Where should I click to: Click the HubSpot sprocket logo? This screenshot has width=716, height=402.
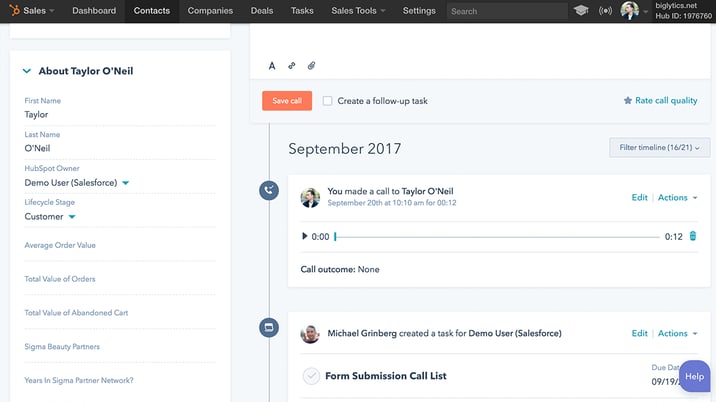point(15,10)
